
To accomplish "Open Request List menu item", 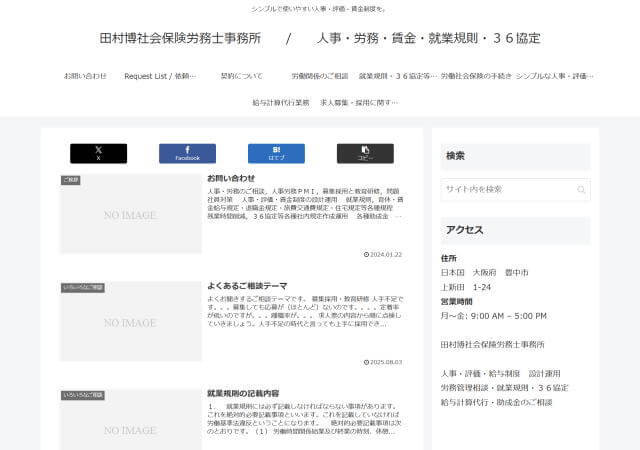I will point(160,76).
